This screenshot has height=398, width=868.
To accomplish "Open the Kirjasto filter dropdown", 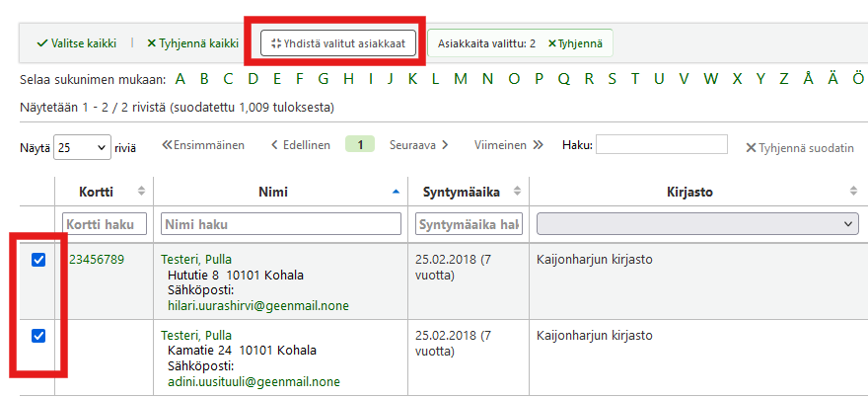I will pos(697,225).
